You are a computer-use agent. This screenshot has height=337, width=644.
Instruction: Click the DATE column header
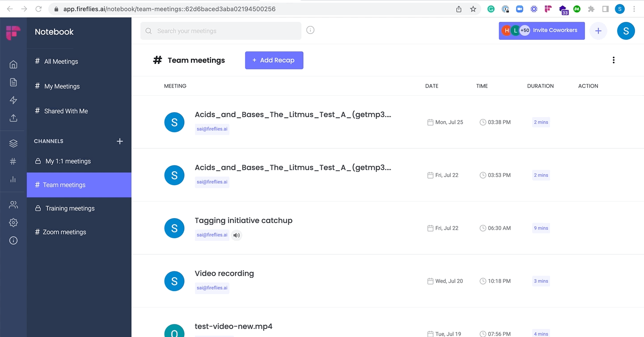tap(432, 86)
